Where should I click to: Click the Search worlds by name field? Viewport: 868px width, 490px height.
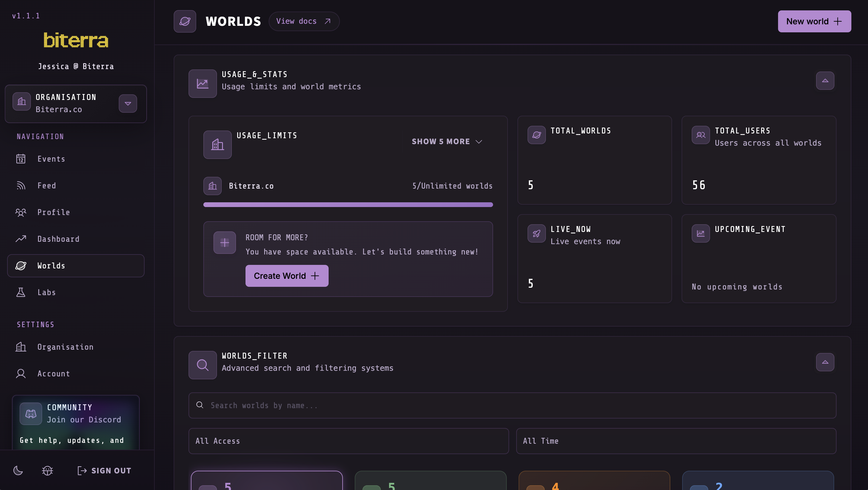[512, 405]
